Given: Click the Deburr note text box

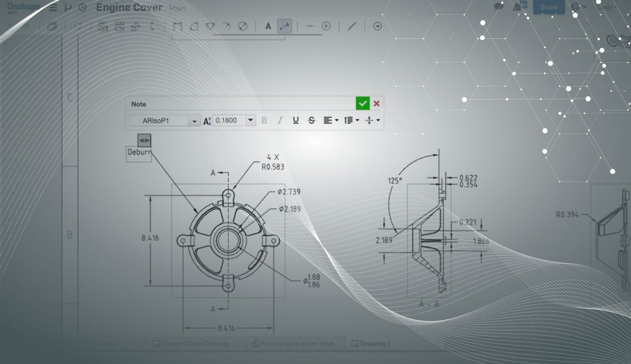Looking at the screenshot, I should click(x=138, y=152).
